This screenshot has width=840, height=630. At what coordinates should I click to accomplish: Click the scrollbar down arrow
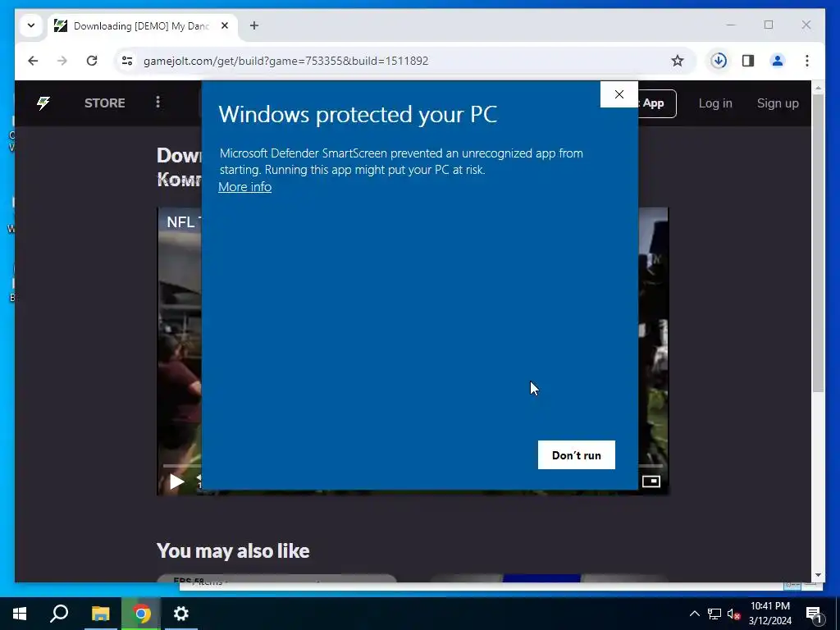(x=818, y=575)
